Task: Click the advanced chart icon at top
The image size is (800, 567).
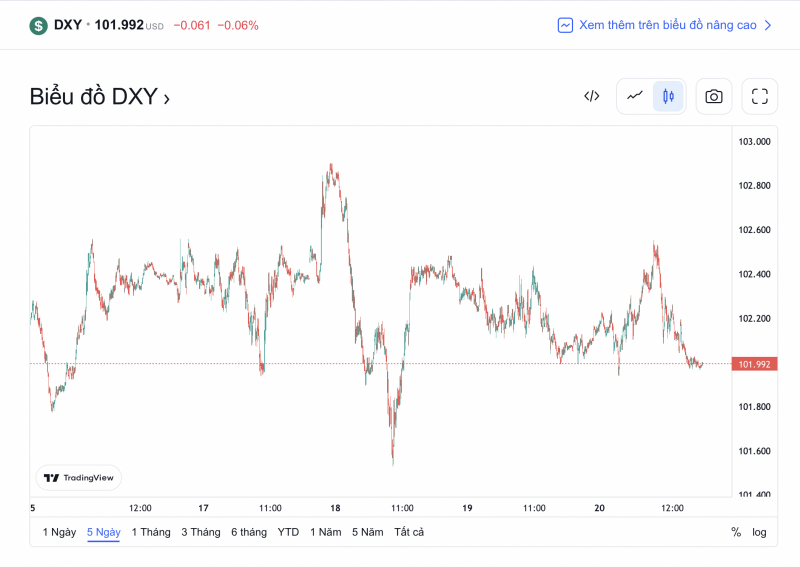Action: (566, 25)
